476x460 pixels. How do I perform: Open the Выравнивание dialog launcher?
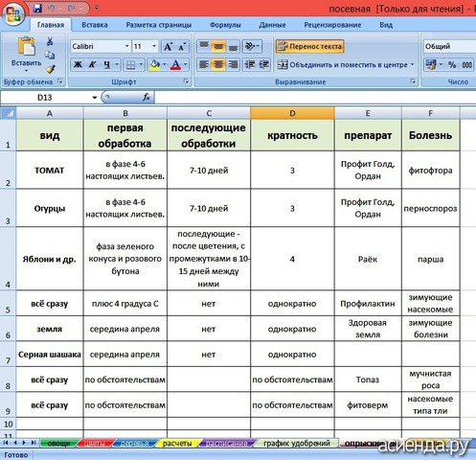(x=413, y=81)
